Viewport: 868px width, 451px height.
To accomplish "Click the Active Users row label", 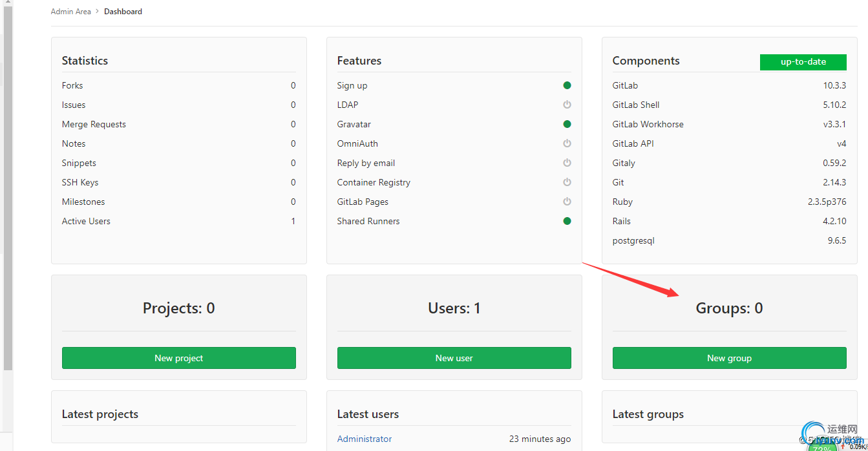I will 86,221.
